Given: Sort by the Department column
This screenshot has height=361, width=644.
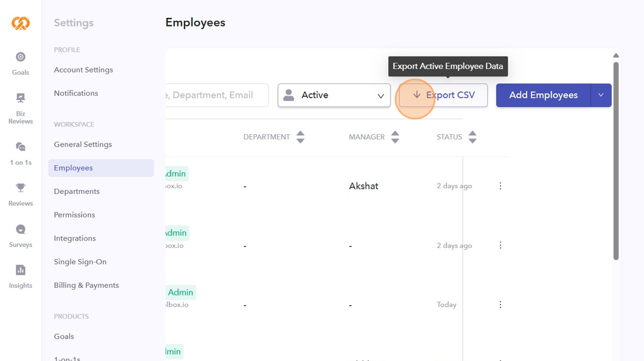Looking at the screenshot, I should tap(300, 137).
